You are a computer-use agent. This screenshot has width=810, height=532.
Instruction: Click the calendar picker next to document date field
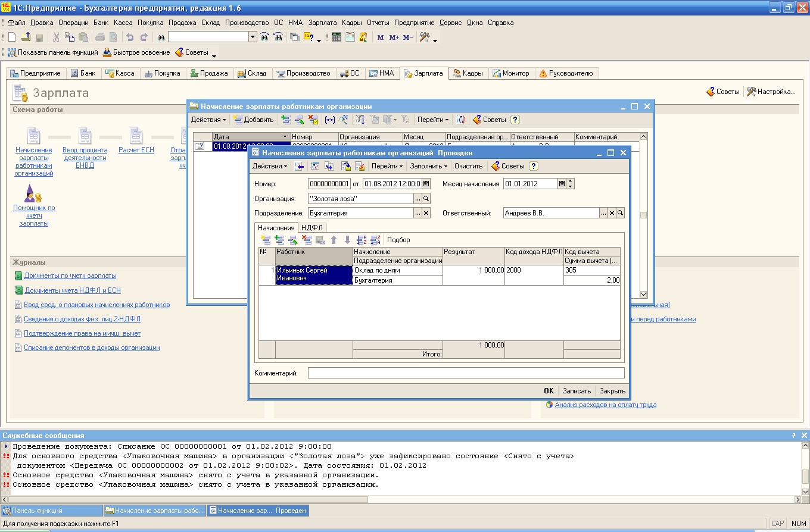426,184
